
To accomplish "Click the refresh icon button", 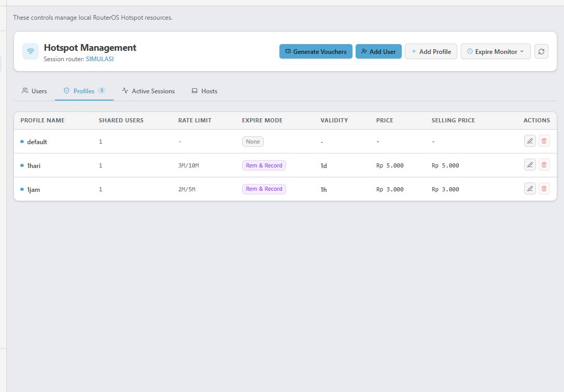I will pos(541,51).
